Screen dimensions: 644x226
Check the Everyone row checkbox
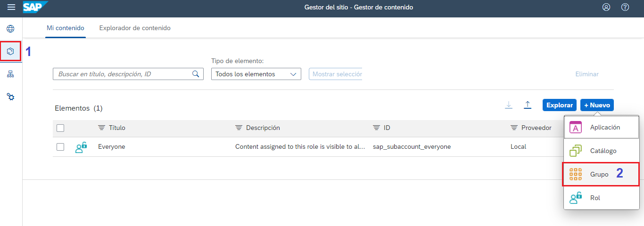click(60, 147)
